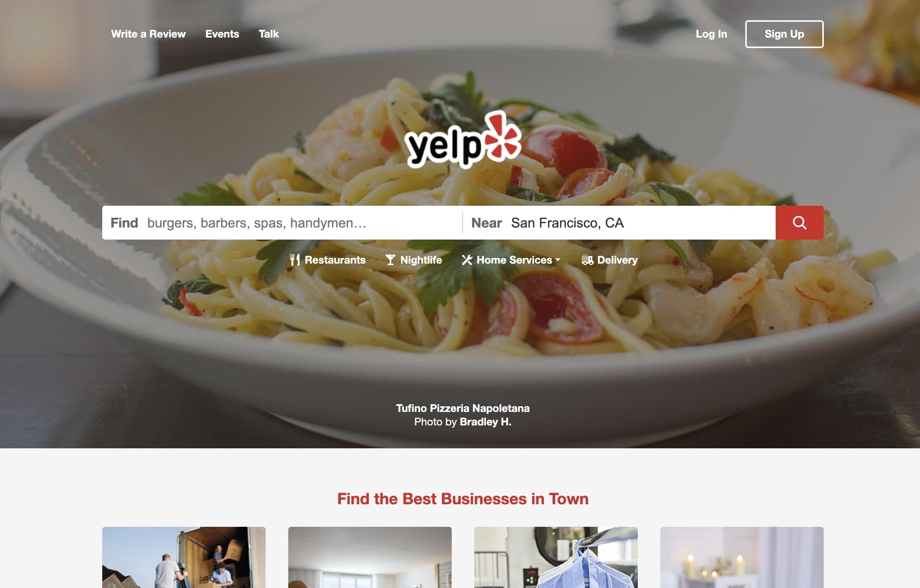Open the Events menu item
This screenshot has width=920, height=588.
222,33
